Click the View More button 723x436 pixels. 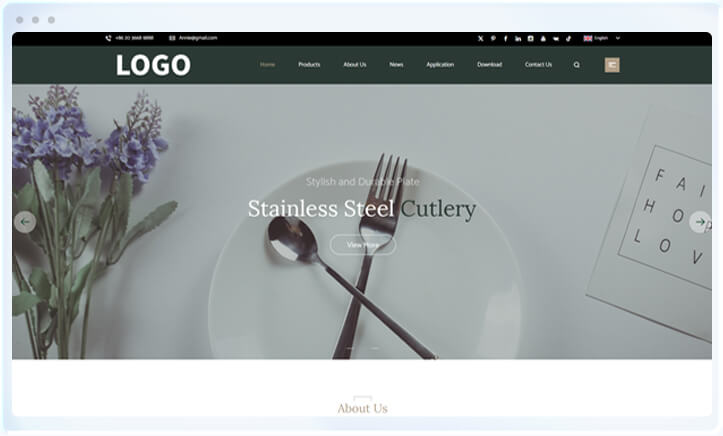pyautogui.click(x=363, y=245)
